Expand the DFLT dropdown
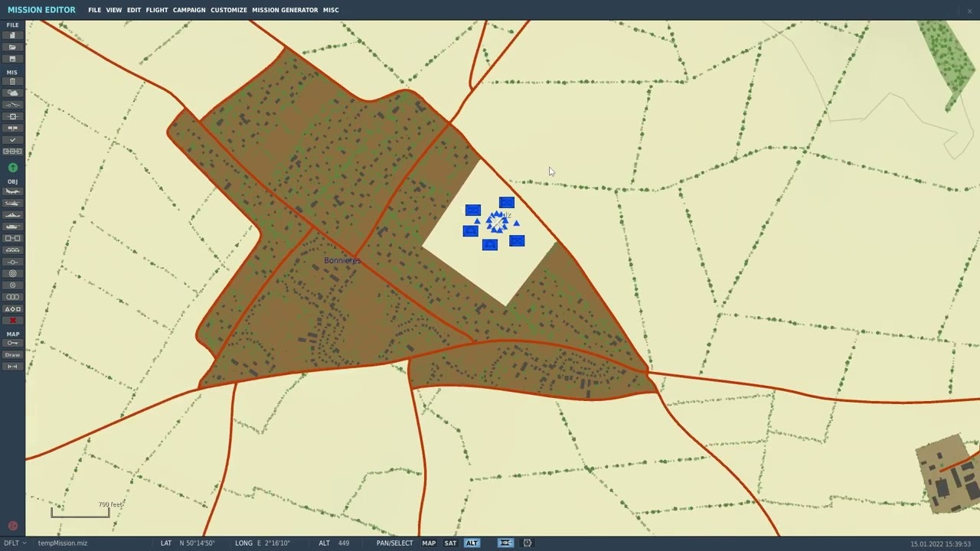Image resolution: width=980 pixels, height=551 pixels. coord(14,543)
